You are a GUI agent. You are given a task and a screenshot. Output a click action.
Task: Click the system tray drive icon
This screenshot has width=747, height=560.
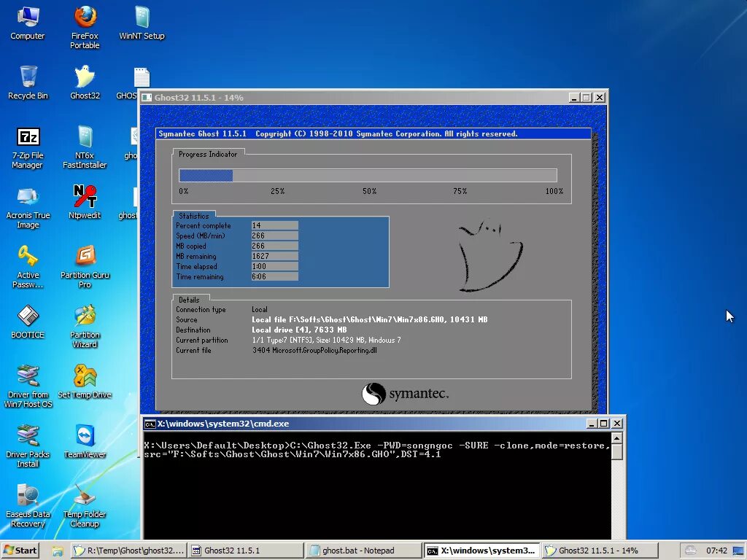[x=690, y=551]
